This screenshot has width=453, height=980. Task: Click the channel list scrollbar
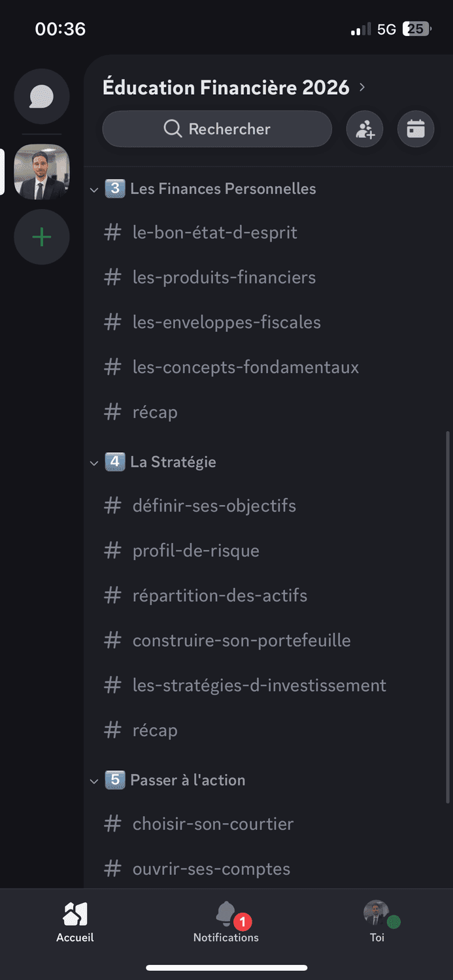click(448, 614)
